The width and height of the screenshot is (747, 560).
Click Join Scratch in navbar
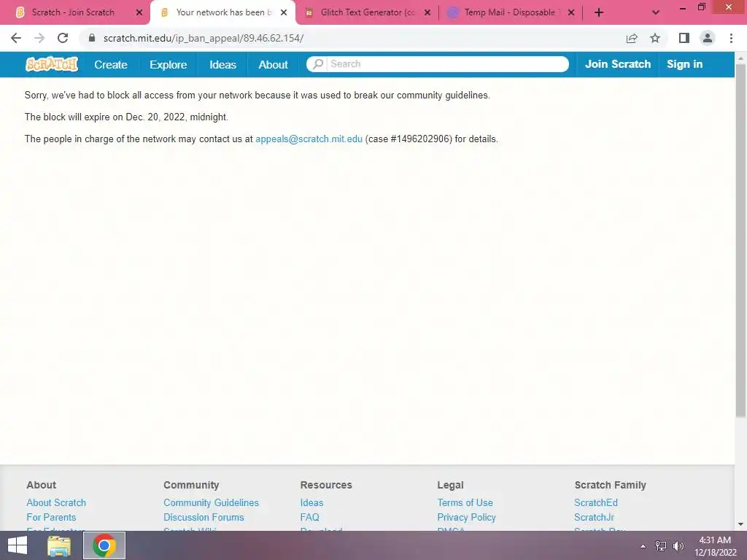click(x=617, y=64)
